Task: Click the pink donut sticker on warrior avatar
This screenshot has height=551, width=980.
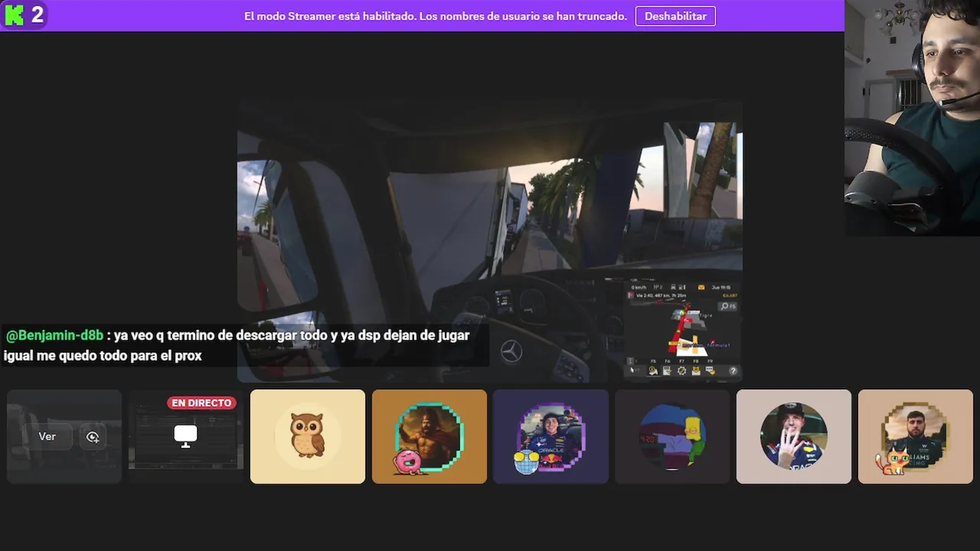Action: [x=407, y=461]
